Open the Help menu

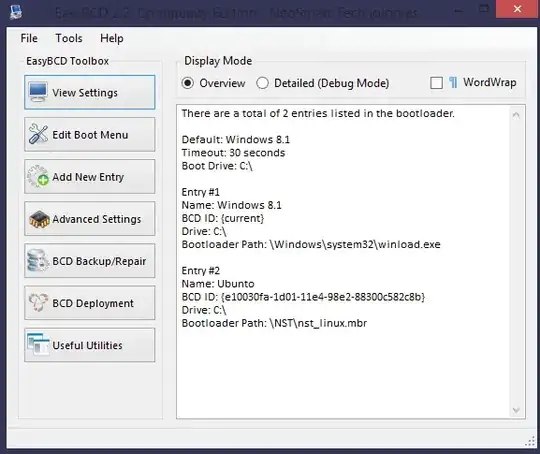pyautogui.click(x=112, y=38)
